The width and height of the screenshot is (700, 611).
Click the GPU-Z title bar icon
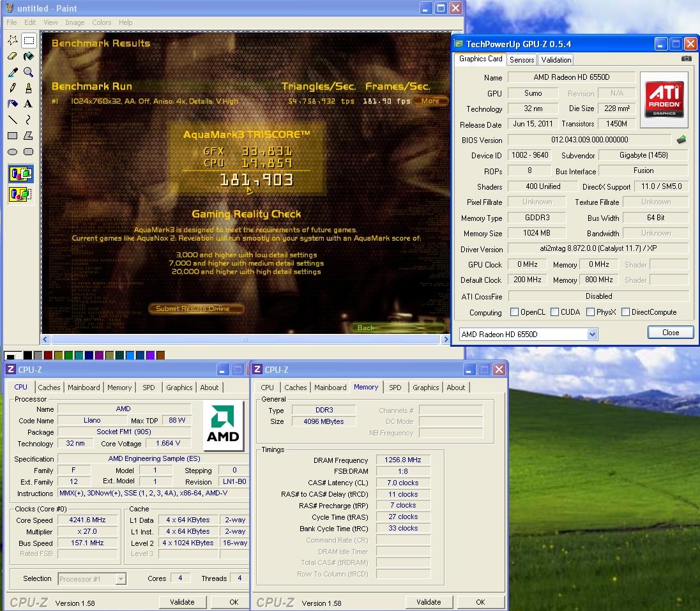point(459,44)
